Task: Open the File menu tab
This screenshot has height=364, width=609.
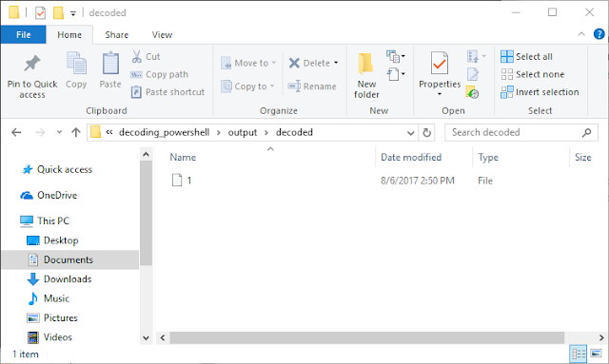Action: [x=23, y=35]
